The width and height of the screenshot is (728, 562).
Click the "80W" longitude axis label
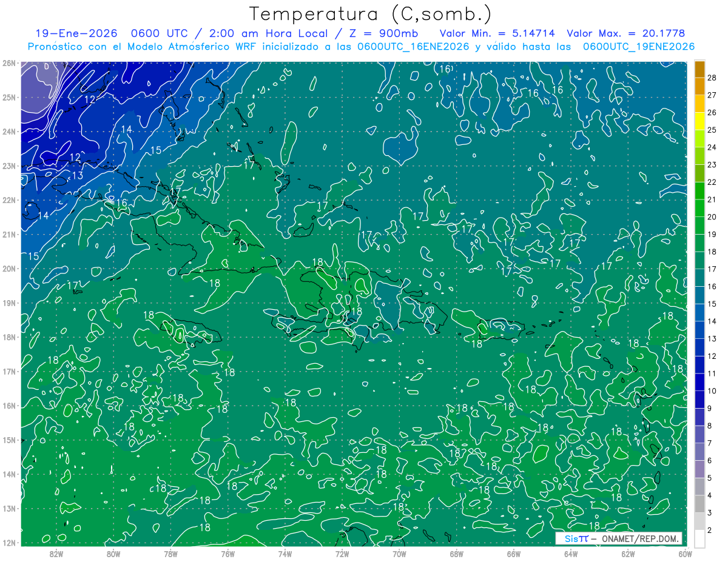[113, 554]
